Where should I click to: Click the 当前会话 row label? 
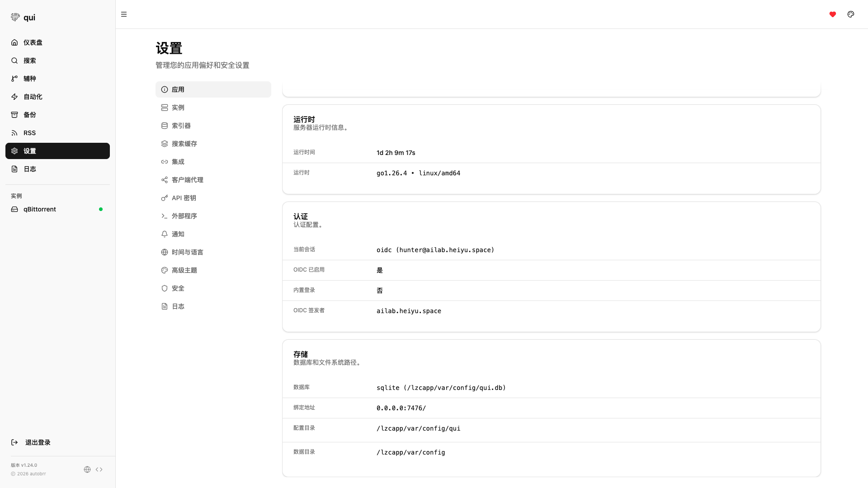tap(304, 249)
